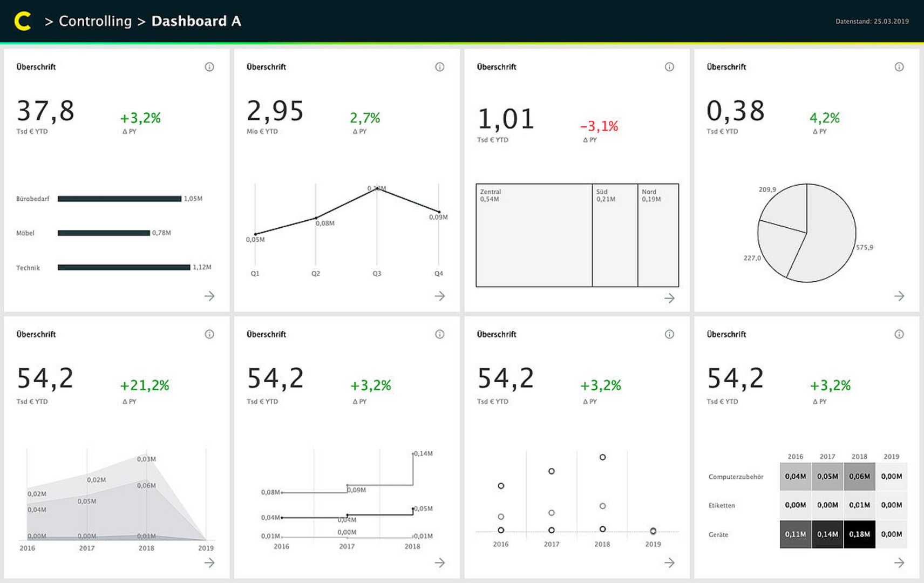
Task: Click the arrow on the heatmap table card
Action: click(899, 562)
